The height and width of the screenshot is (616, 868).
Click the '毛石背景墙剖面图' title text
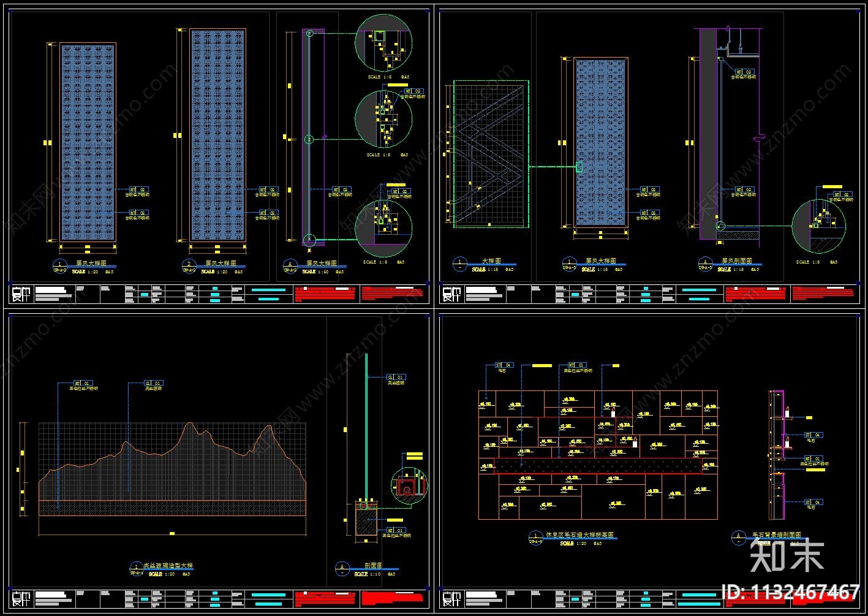point(776,535)
